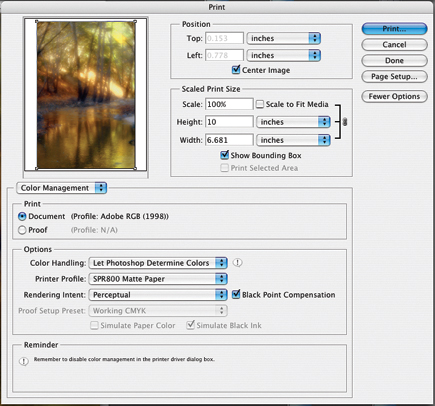The image size is (435, 406).
Task: Click the Color Handling warning info icon
Action: 237,263
